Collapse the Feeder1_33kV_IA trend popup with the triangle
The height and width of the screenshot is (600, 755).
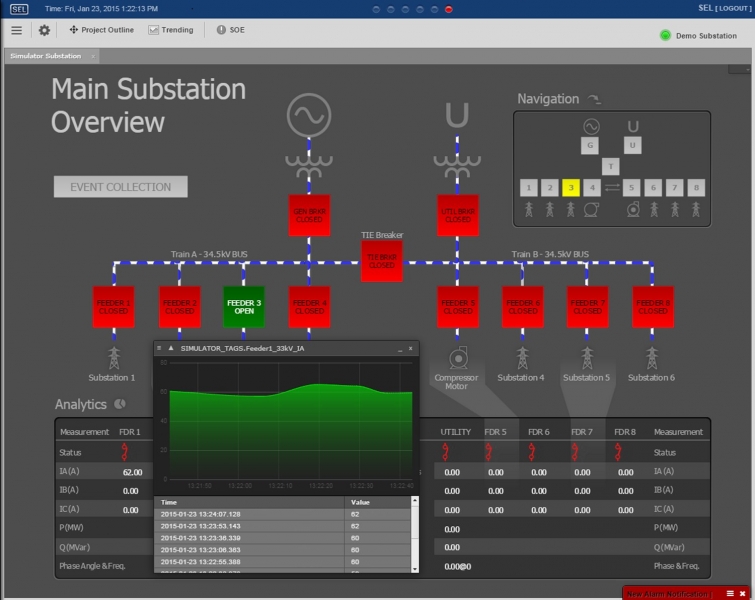coord(170,347)
